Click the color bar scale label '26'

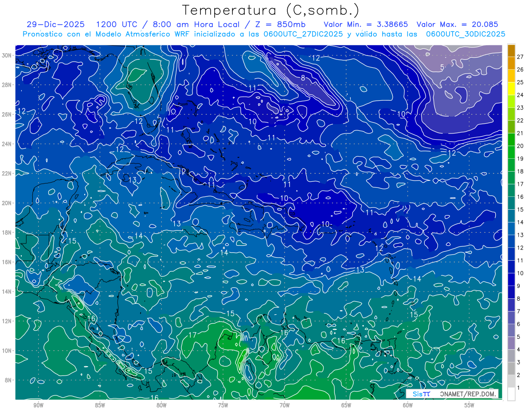click(520, 70)
